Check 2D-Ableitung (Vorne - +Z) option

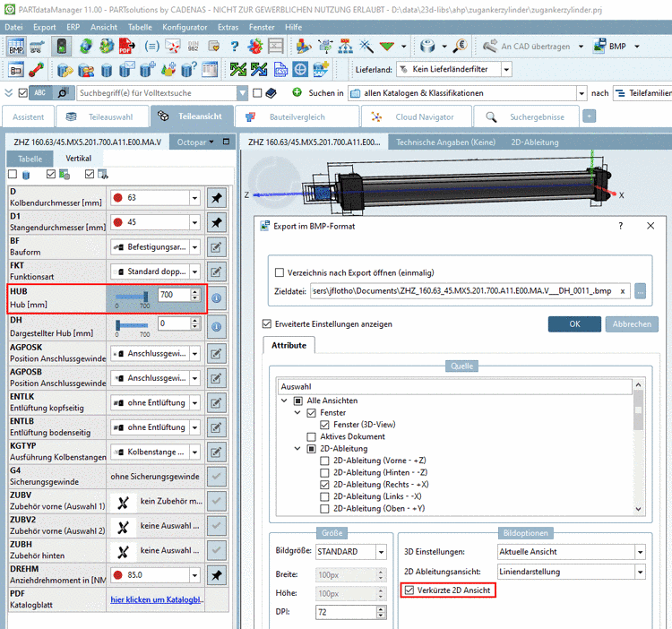[x=324, y=461]
